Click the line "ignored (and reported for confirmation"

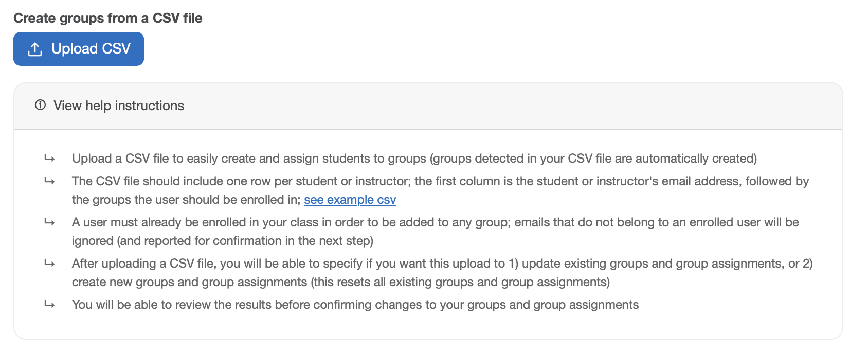pos(223,241)
